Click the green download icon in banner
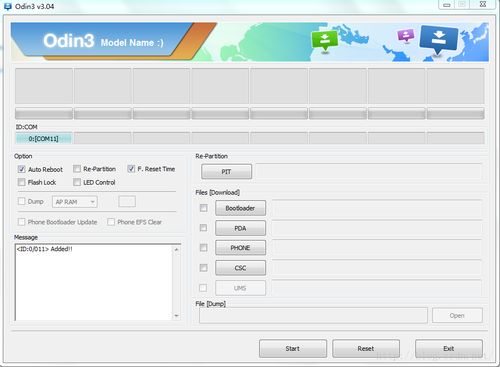The width and height of the screenshot is (500, 367). [x=324, y=41]
